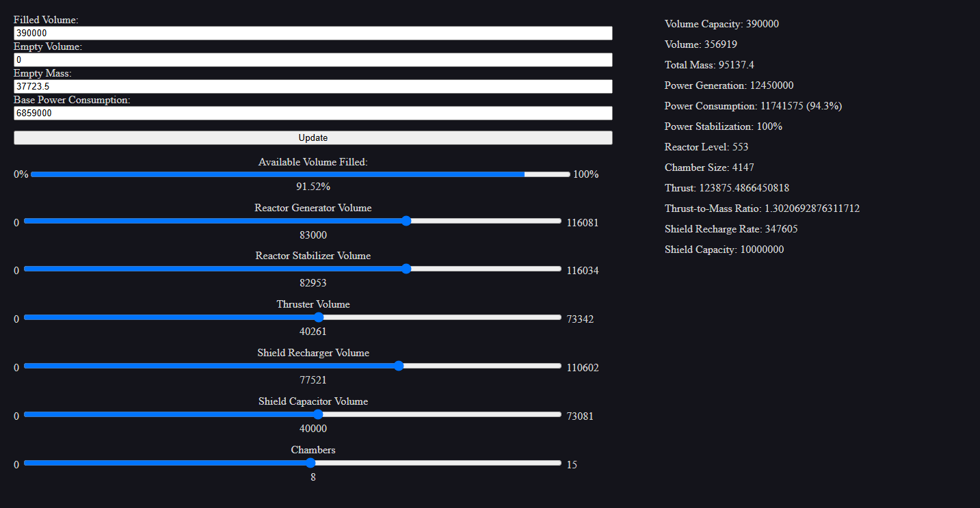Click the Filled Volume input field
Image resolution: width=980 pixels, height=508 pixels.
[313, 33]
